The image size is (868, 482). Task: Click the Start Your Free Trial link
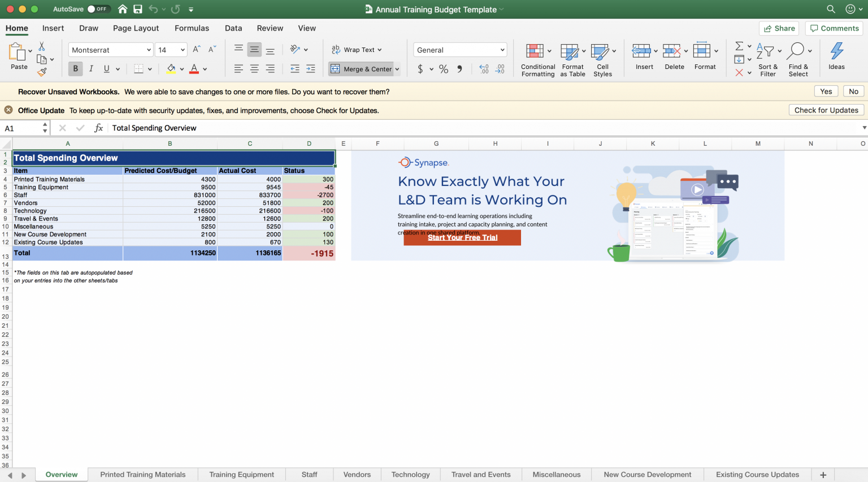click(462, 237)
